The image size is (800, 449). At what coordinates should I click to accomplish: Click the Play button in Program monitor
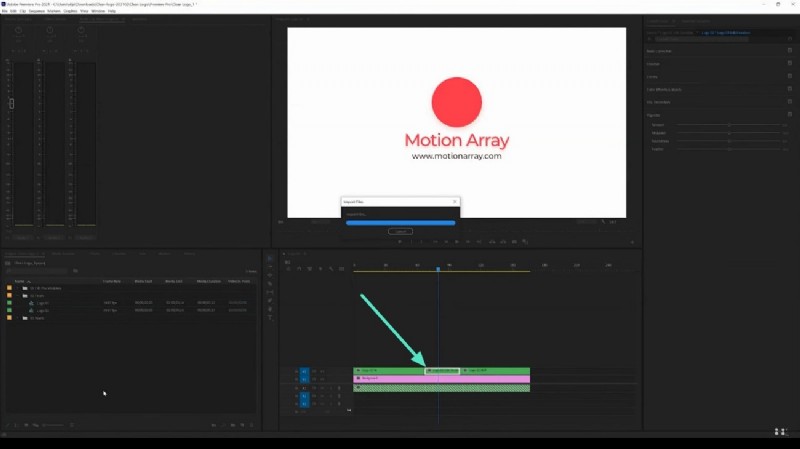[457, 242]
